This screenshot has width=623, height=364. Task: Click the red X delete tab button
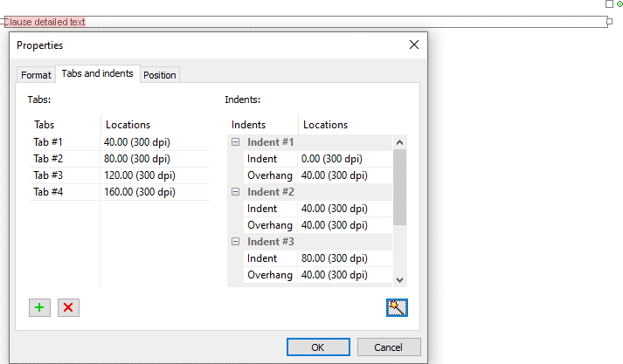[68, 307]
